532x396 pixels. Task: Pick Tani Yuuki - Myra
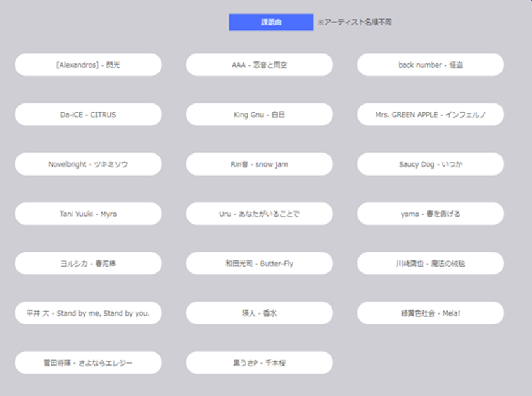pyautogui.click(x=88, y=214)
